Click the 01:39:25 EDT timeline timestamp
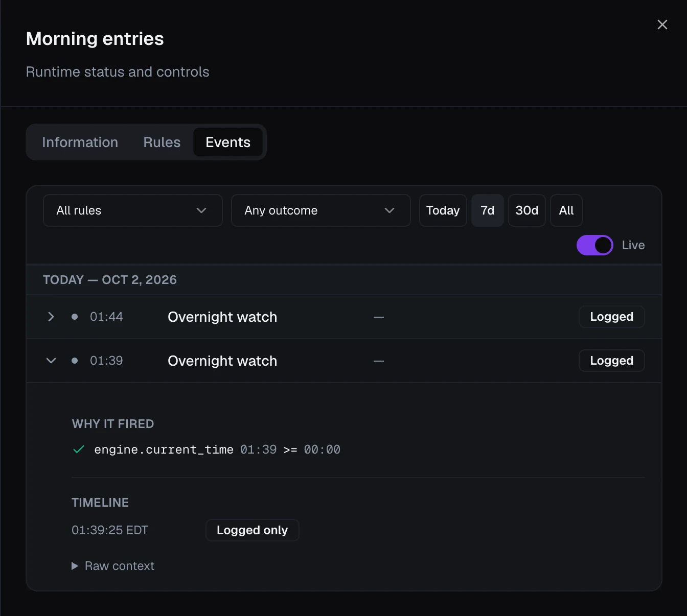Image resolution: width=687 pixels, height=616 pixels. click(110, 530)
